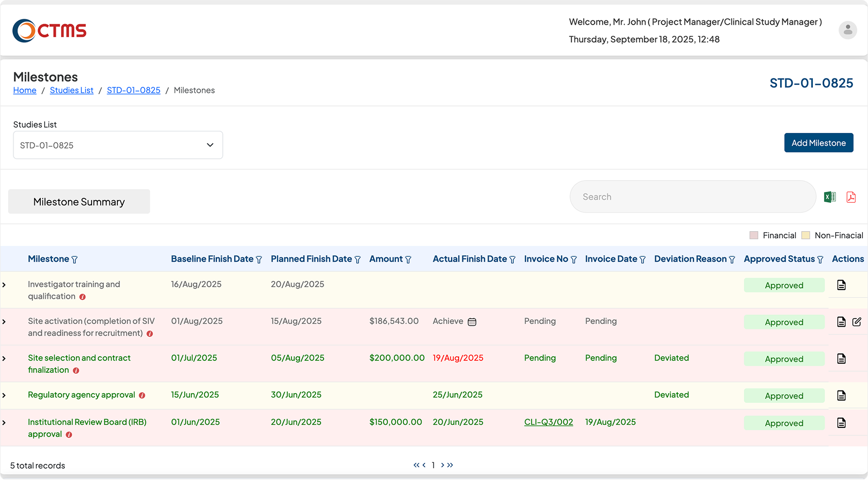Edit the Site activation milestone
The height and width of the screenshot is (480, 868).
[857, 322]
